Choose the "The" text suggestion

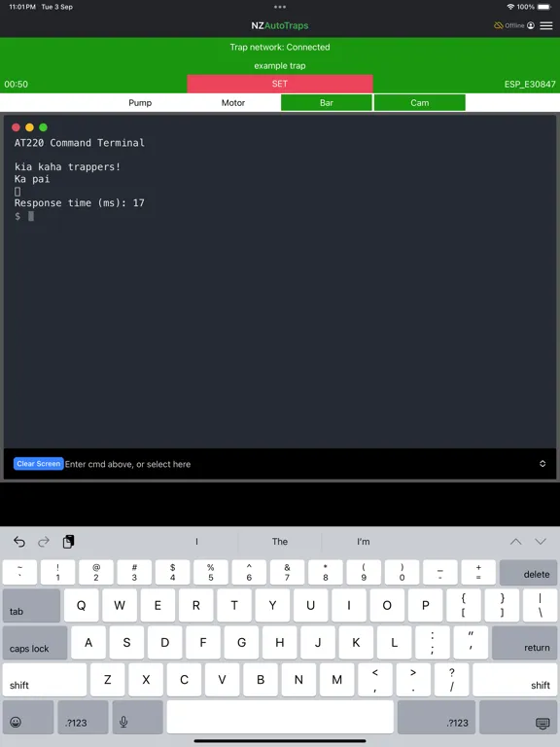[280, 542]
